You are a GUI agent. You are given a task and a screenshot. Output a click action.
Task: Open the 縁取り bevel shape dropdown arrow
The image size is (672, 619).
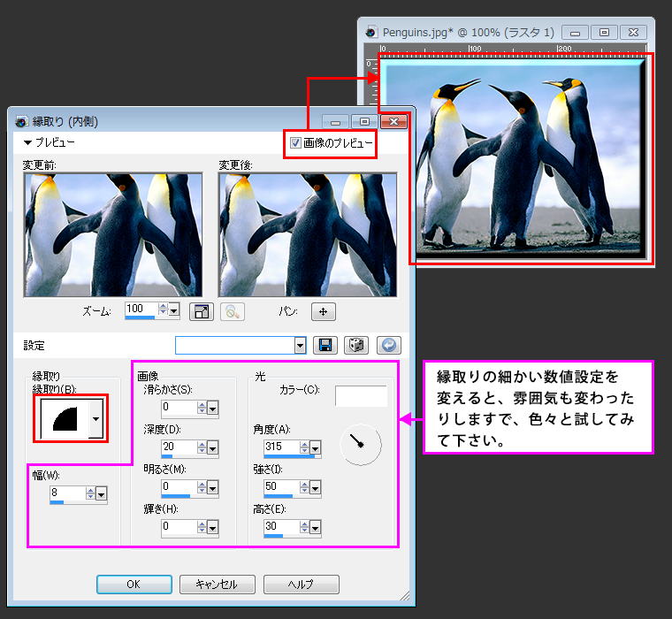click(95, 417)
